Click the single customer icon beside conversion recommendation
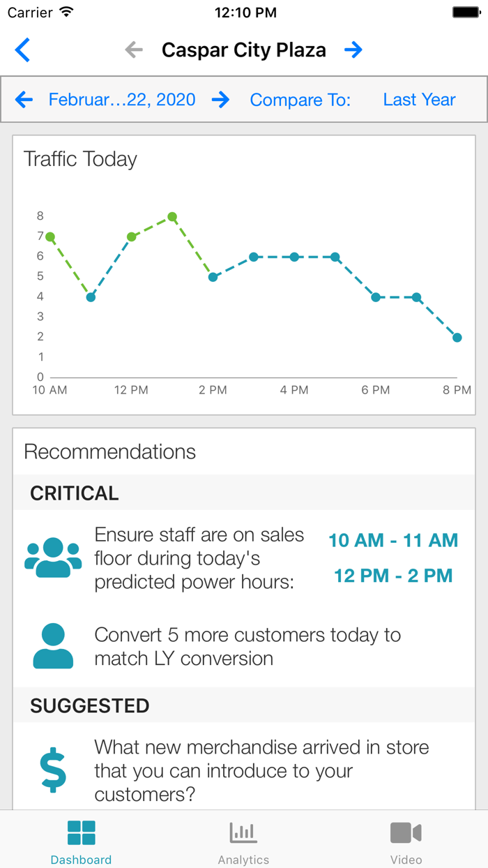This screenshot has width=488, height=868. (x=52, y=644)
